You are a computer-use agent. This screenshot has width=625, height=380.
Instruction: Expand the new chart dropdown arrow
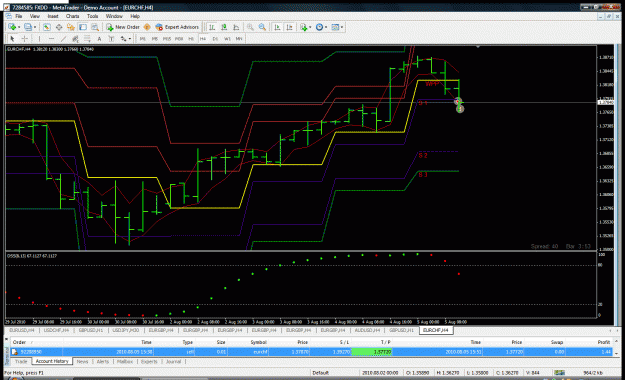19,28
